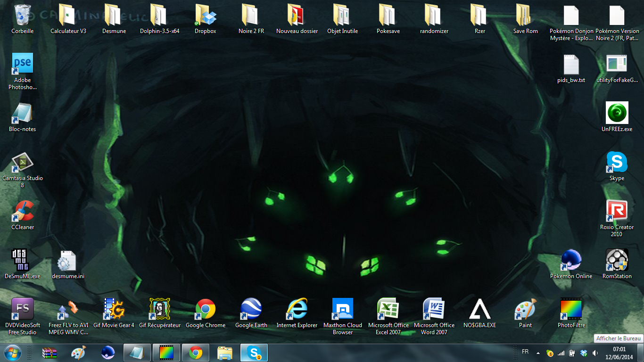Click the Dropbox tray icon
Screen dimensions: 644x362
point(584,353)
